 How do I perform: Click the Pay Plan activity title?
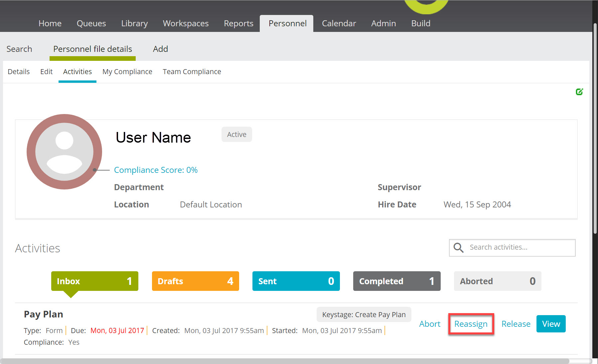43,314
